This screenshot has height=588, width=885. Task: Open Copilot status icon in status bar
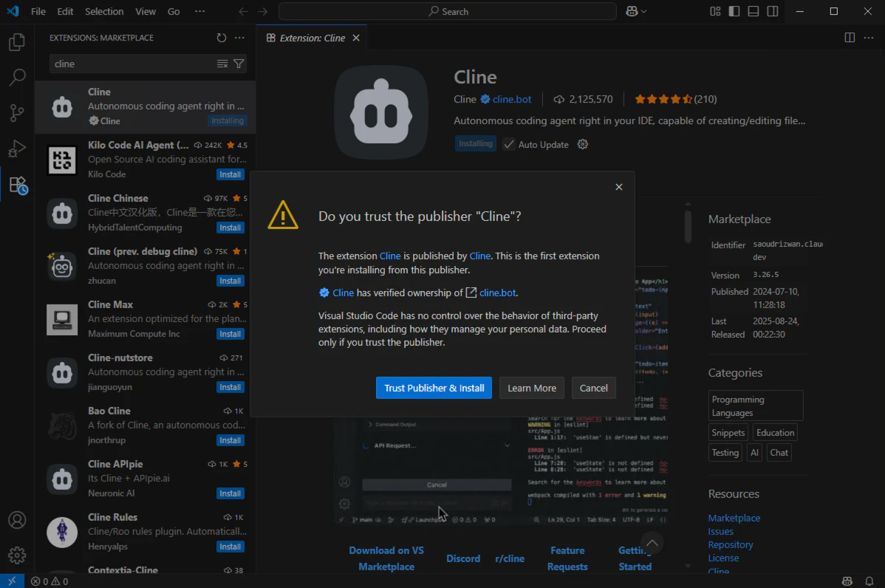coord(847,581)
